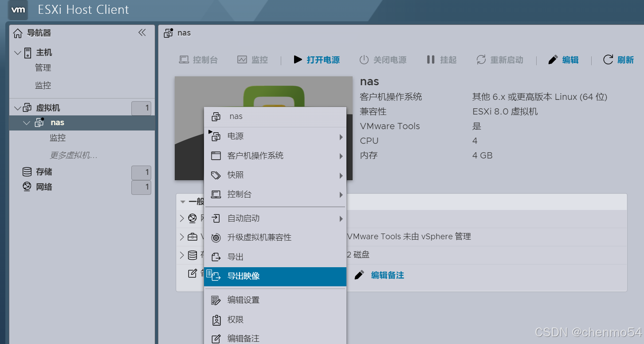Collapse the 虚拟机 tree node chevron
This screenshot has width=644, height=344.
[x=17, y=108]
